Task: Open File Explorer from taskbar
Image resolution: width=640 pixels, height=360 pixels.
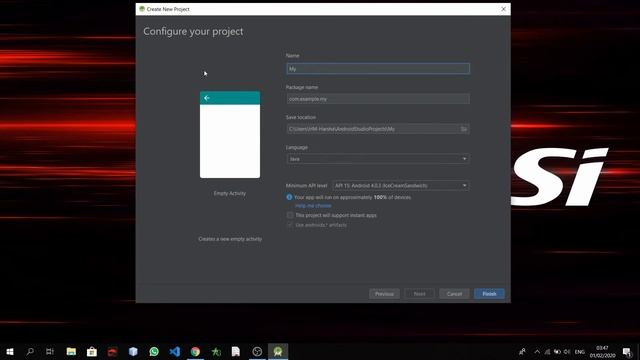Action: coord(71,351)
